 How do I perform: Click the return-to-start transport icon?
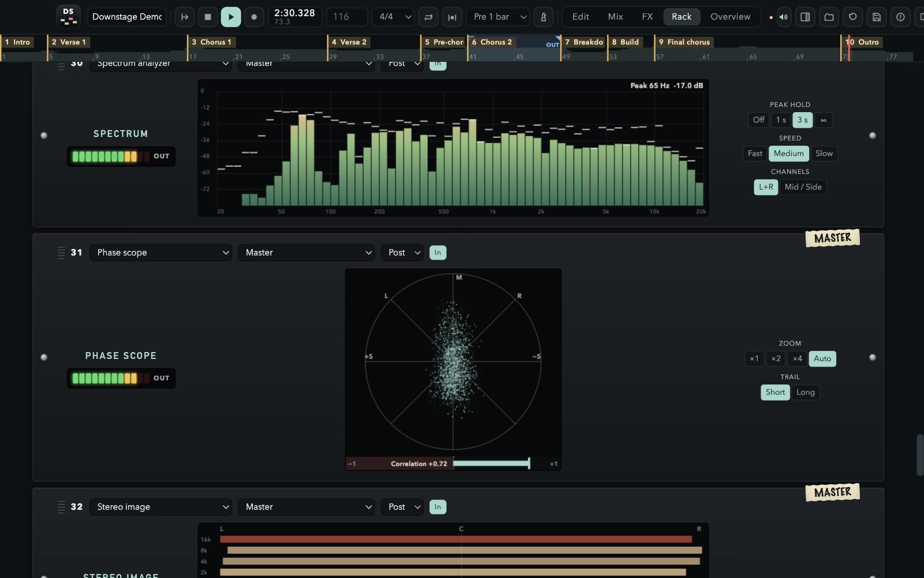tap(185, 17)
